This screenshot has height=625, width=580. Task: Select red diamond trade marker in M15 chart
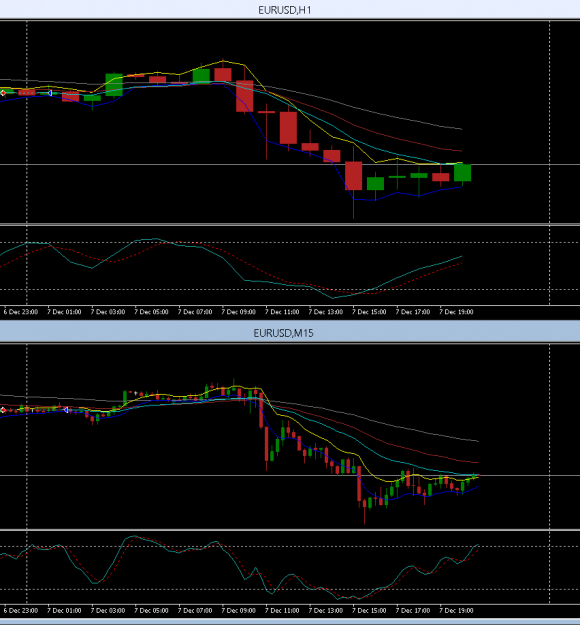point(3,410)
